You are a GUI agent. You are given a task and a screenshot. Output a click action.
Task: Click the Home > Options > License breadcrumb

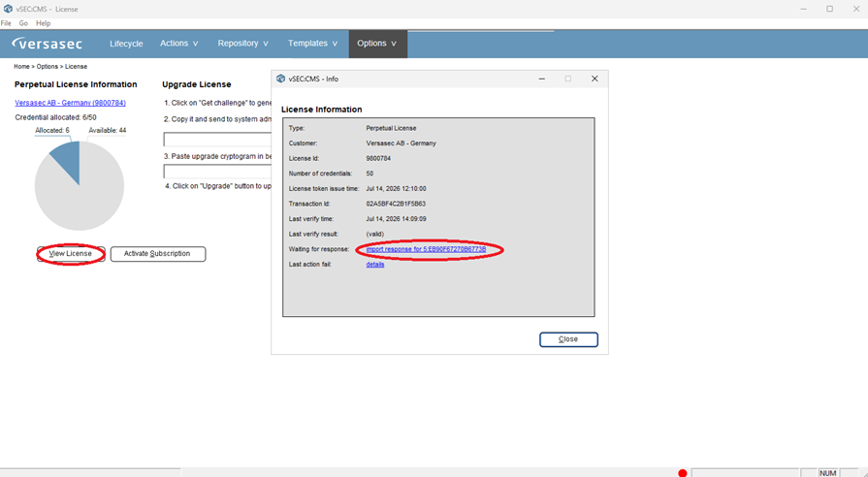click(50, 66)
